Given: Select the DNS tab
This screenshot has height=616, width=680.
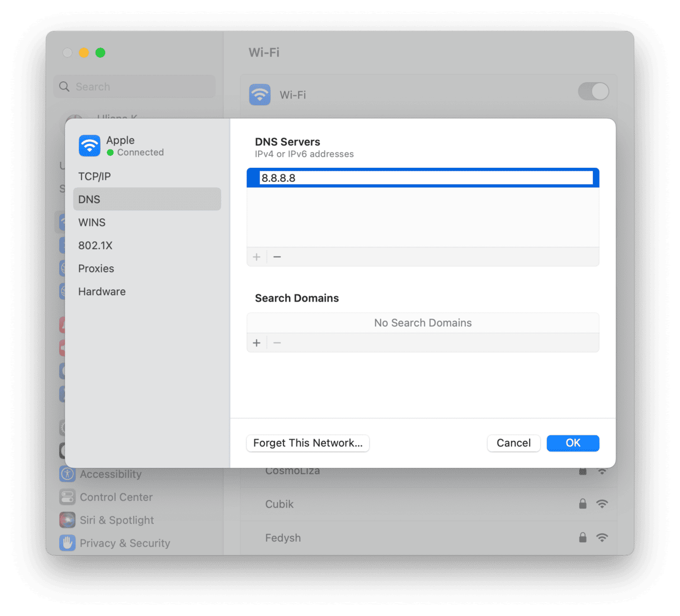Looking at the screenshot, I should click(x=147, y=199).
